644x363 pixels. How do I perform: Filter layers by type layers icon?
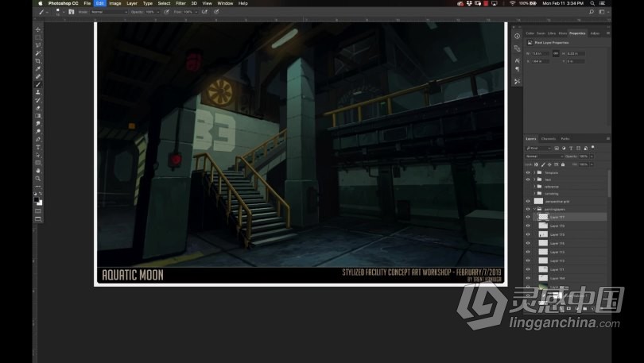coord(571,148)
